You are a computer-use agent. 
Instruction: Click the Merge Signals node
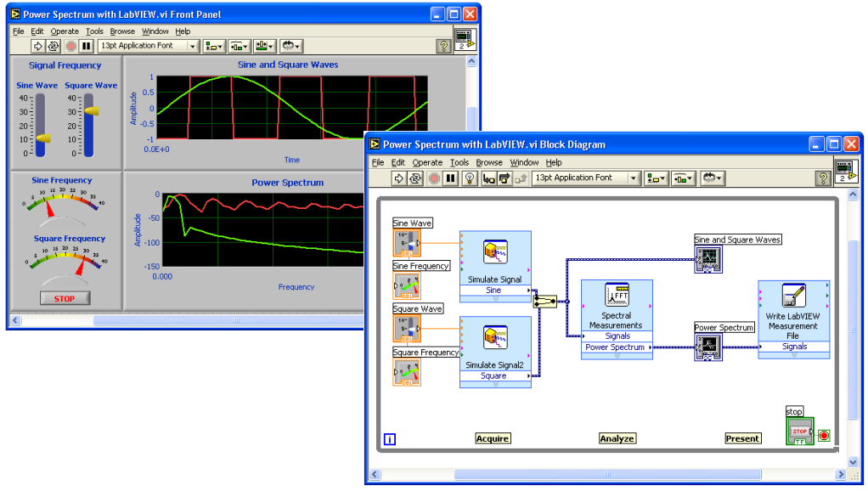coord(544,300)
